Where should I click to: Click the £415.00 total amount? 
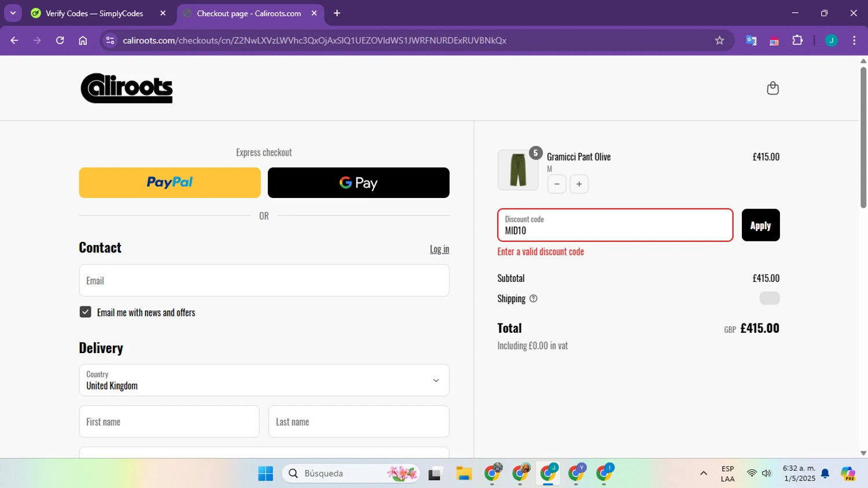[759, 328]
